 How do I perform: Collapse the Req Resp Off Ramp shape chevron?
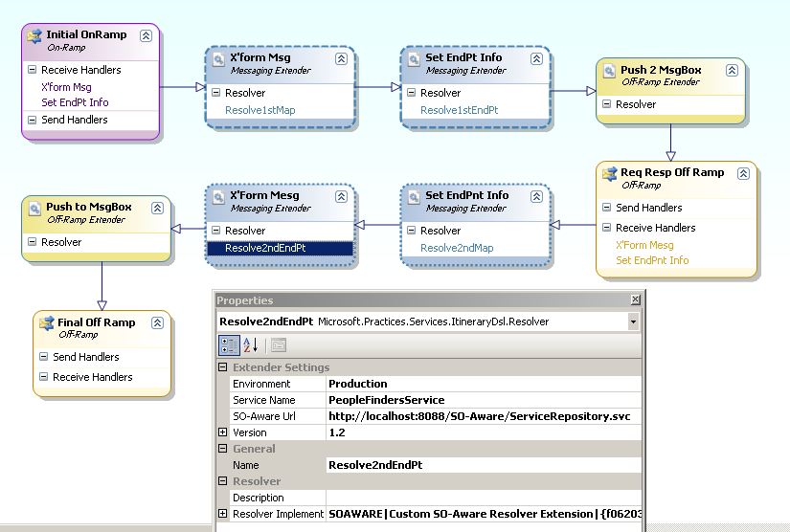743,173
